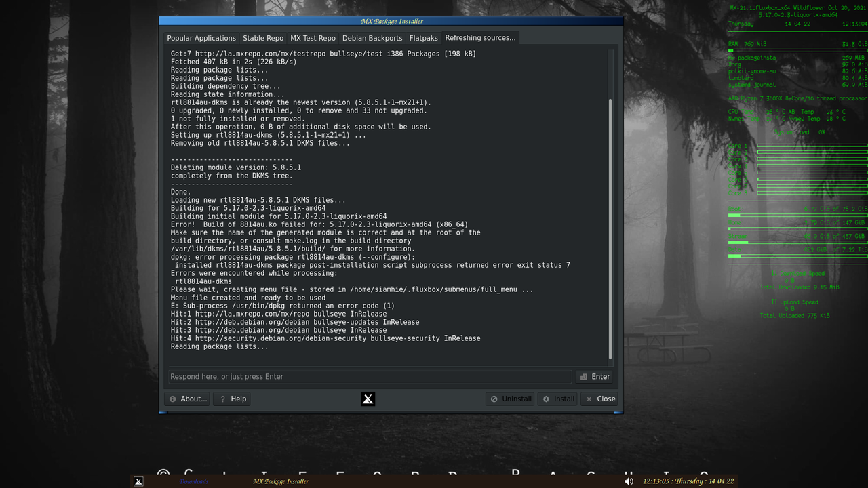The width and height of the screenshot is (868, 488).
Task: Click 'Hit:2 http://deb.debian.org/debian bullseye-updates' line
Action: click(x=294, y=322)
